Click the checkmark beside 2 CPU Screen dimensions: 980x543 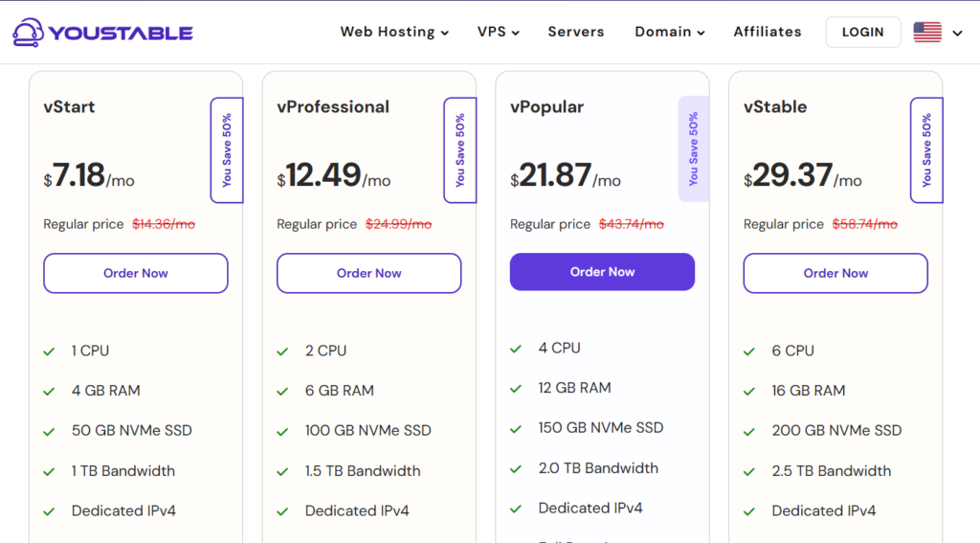click(x=282, y=351)
